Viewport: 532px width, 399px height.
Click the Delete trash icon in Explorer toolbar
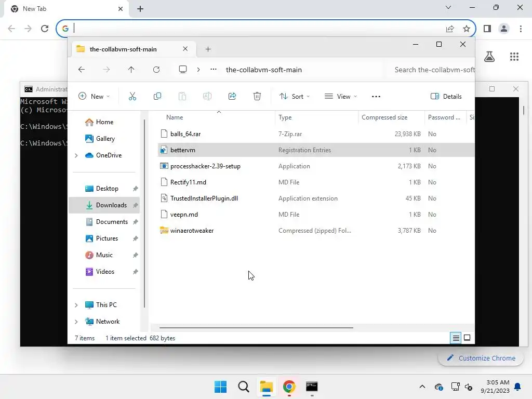tap(257, 96)
